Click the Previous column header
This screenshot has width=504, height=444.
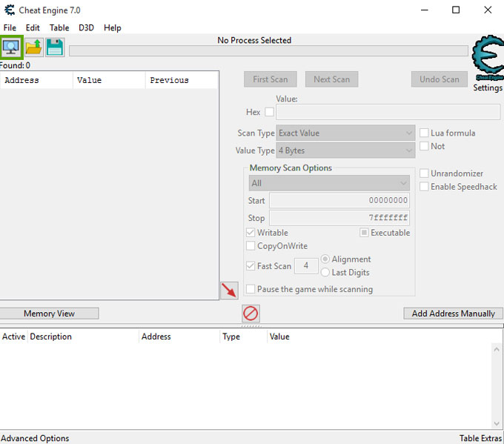(182, 80)
